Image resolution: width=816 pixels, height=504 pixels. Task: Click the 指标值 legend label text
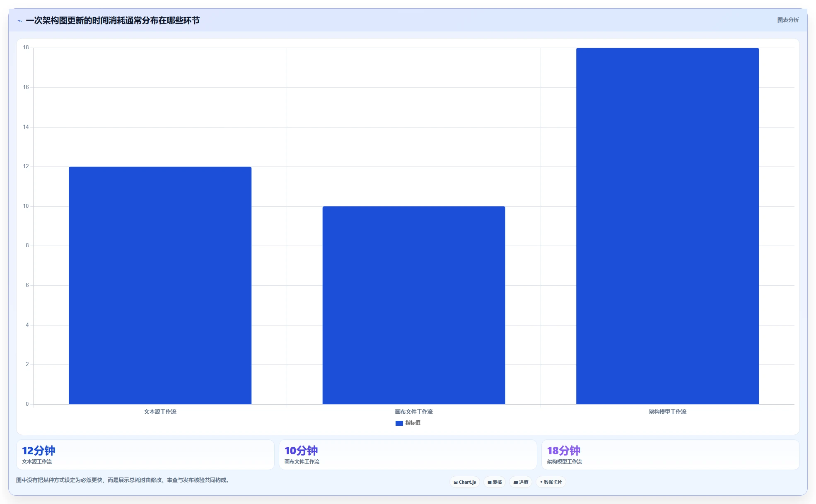(x=413, y=423)
